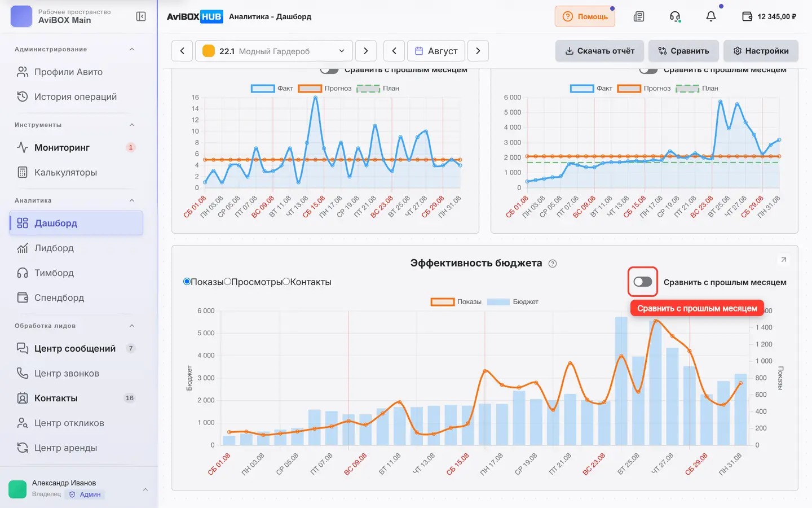Toggle Прогноз legend swatch in right chart

pyautogui.click(x=629, y=89)
